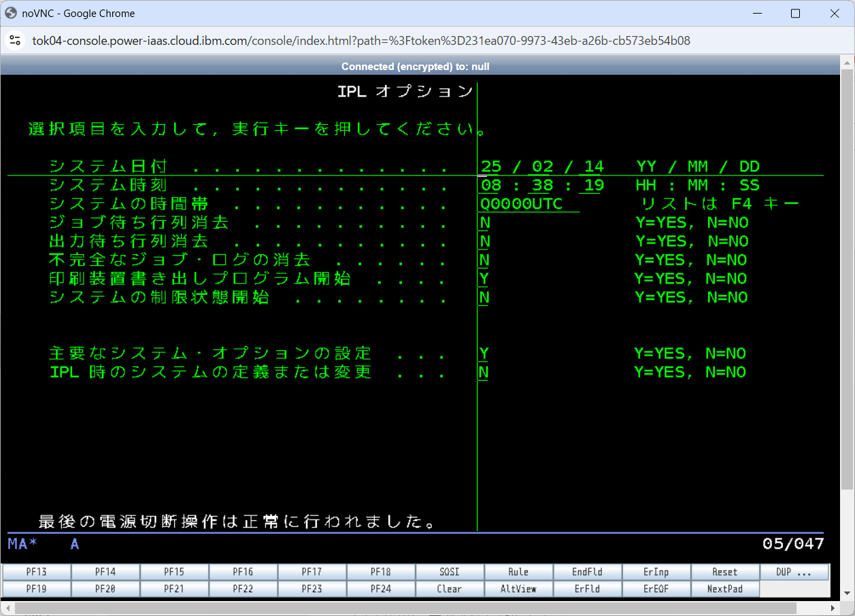Click the PF15 function key button

(174, 572)
